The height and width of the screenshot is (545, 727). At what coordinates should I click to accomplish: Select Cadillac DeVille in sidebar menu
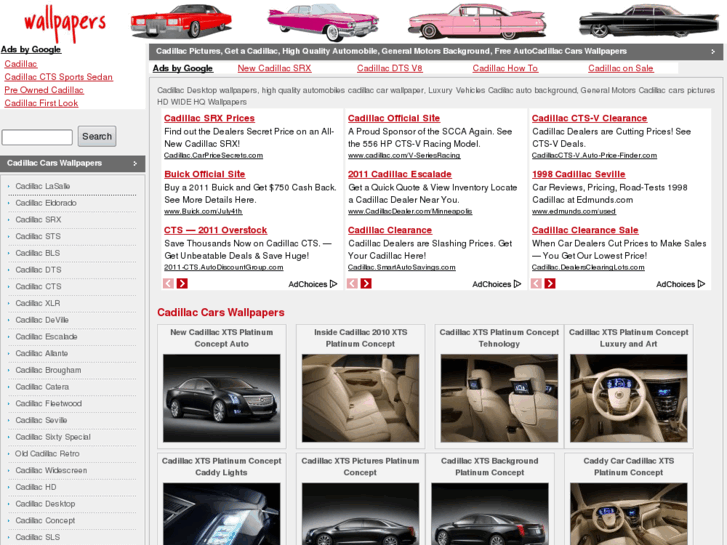[x=42, y=320]
